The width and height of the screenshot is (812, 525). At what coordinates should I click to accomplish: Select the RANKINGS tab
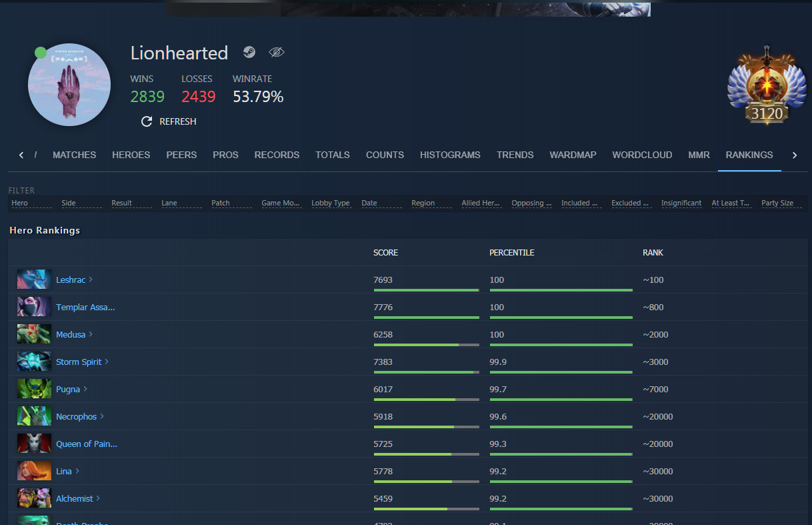pyautogui.click(x=749, y=155)
